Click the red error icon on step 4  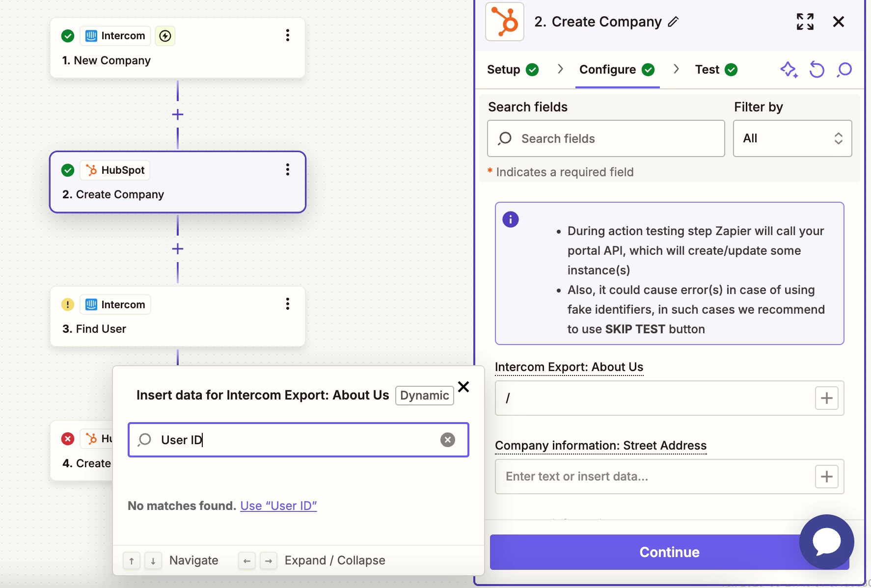(68, 439)
